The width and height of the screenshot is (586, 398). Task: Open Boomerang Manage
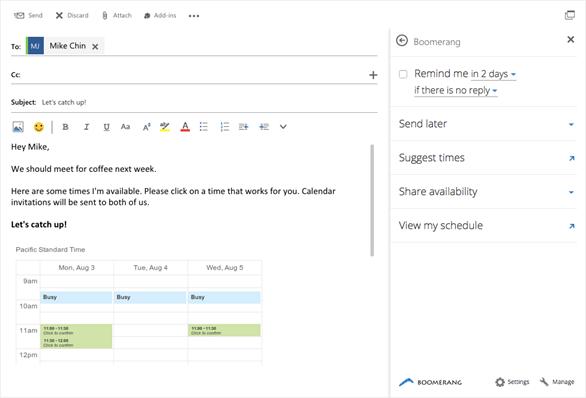[557, 382]
